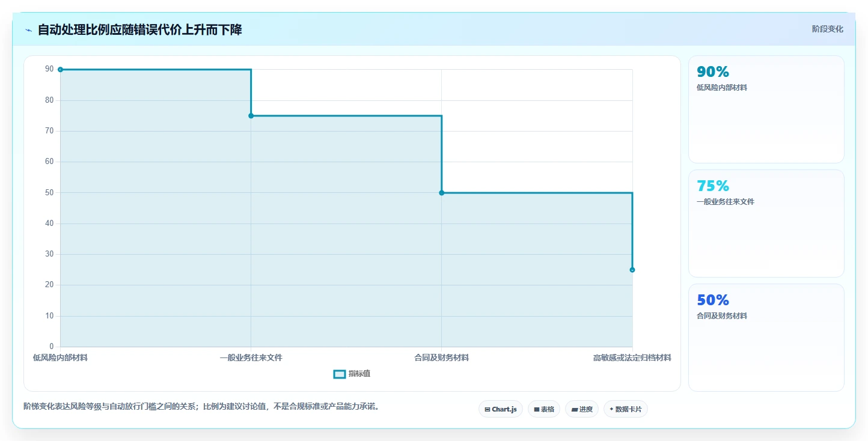Select the Chart.js tag chip
Screen dimensions: 868x441
tap(501, 409)
